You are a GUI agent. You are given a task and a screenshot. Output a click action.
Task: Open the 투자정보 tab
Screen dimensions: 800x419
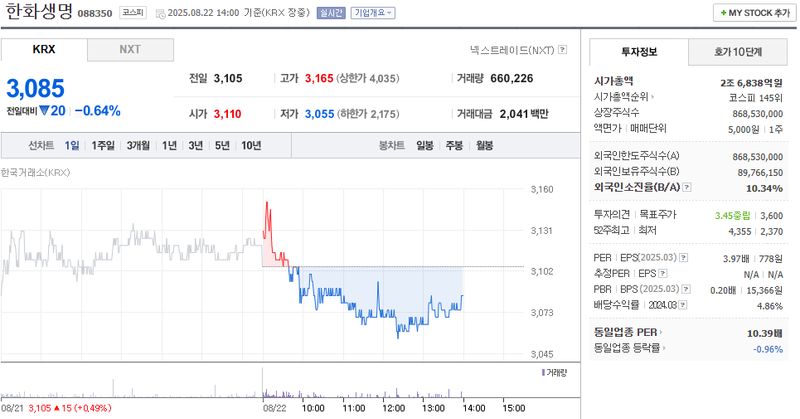639,52
